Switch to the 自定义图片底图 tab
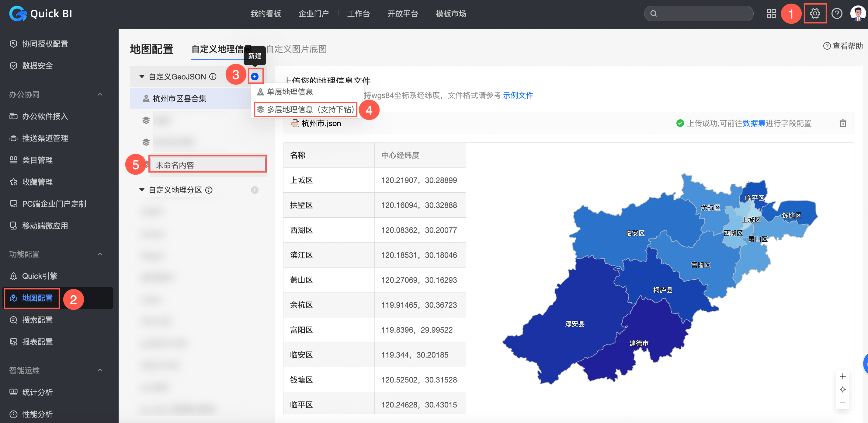The height and width of the screenshot is (423, 868). tap(297, 49)
